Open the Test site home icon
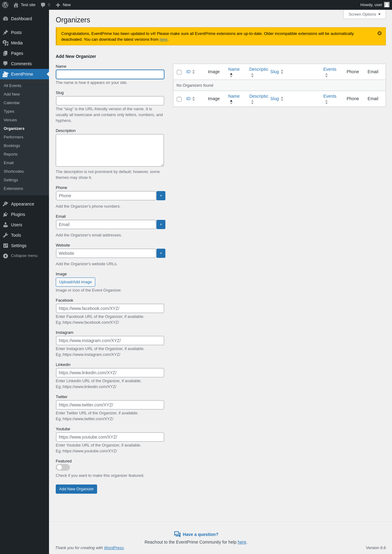 point(16,5)
